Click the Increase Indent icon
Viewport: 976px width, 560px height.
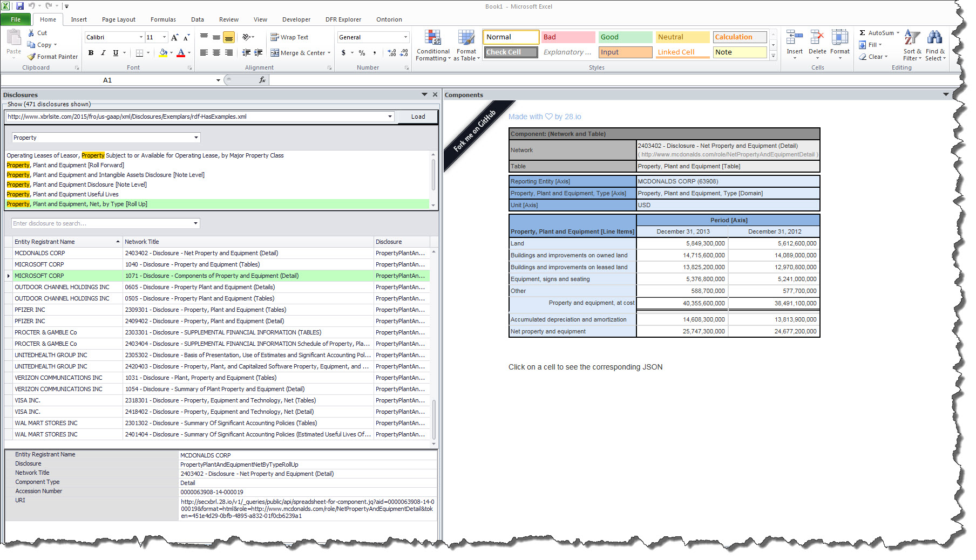coord(259,53)
